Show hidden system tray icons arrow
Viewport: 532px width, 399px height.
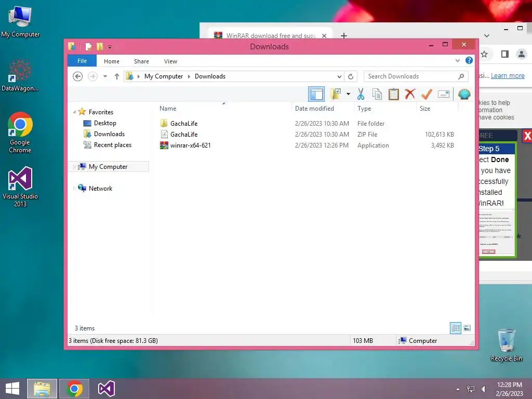tap(458, 389)
